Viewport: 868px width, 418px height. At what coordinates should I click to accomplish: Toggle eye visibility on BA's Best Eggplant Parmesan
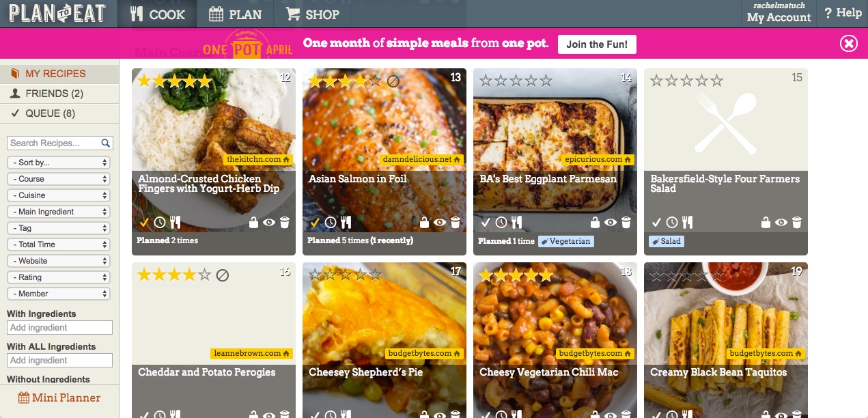(x=611, y=222)
